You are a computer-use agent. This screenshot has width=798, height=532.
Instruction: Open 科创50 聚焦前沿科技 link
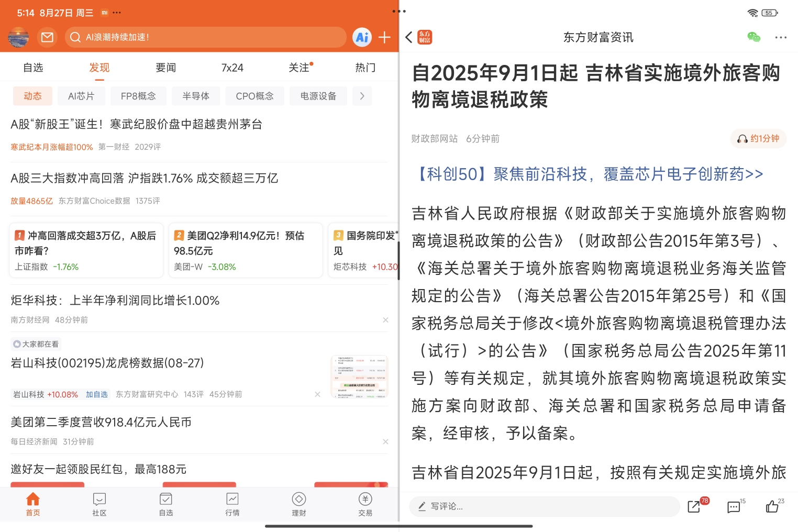pyautogui.click(x=588, y=174)
